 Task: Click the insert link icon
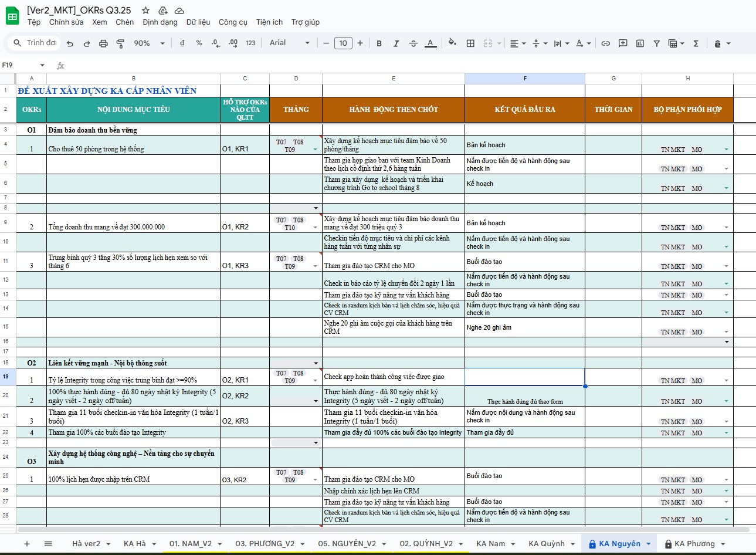coord(606,43)
